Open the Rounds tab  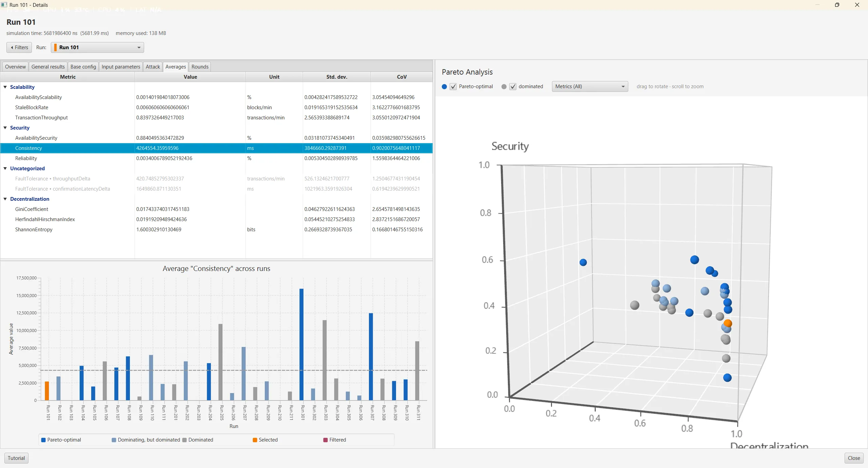pyautogui.click(x=200, y=67)
